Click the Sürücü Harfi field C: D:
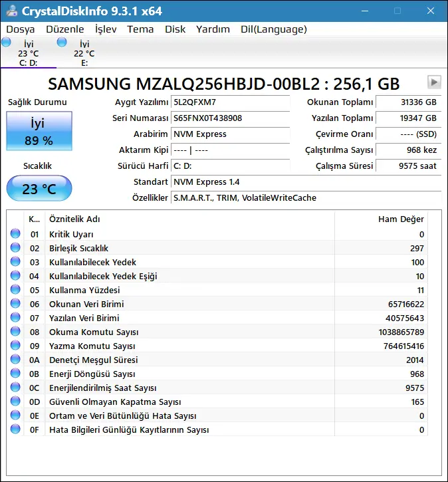 [230, 166]
